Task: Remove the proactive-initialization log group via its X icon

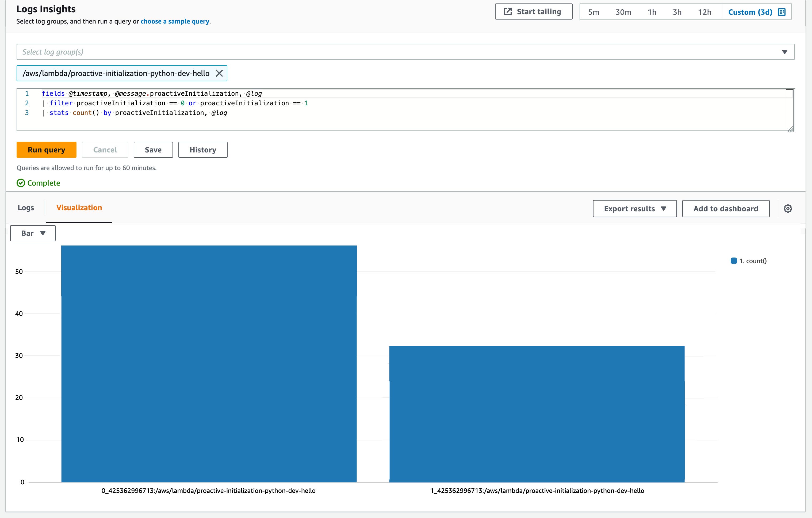Action: click(x=219, y=73)
